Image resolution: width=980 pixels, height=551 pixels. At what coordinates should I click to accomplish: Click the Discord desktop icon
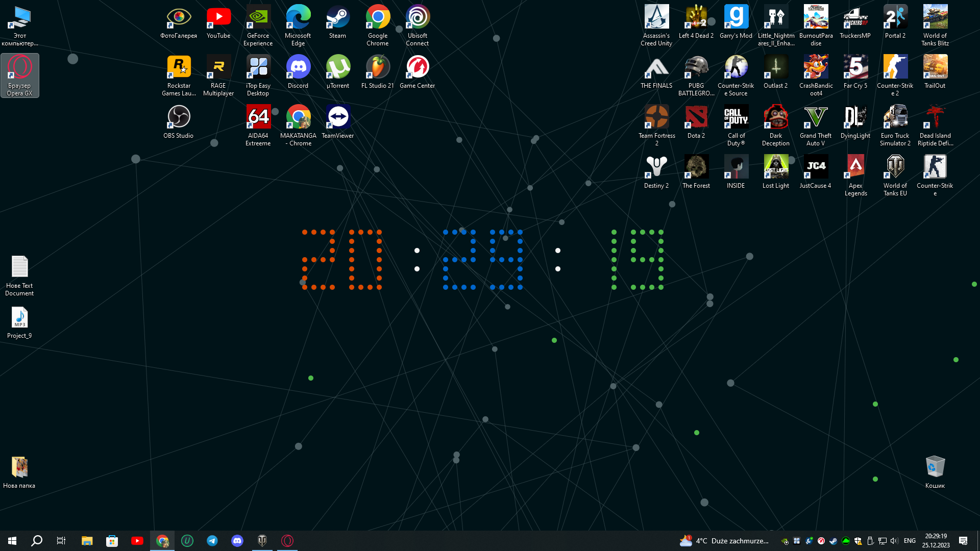click(x=298, y=67)
